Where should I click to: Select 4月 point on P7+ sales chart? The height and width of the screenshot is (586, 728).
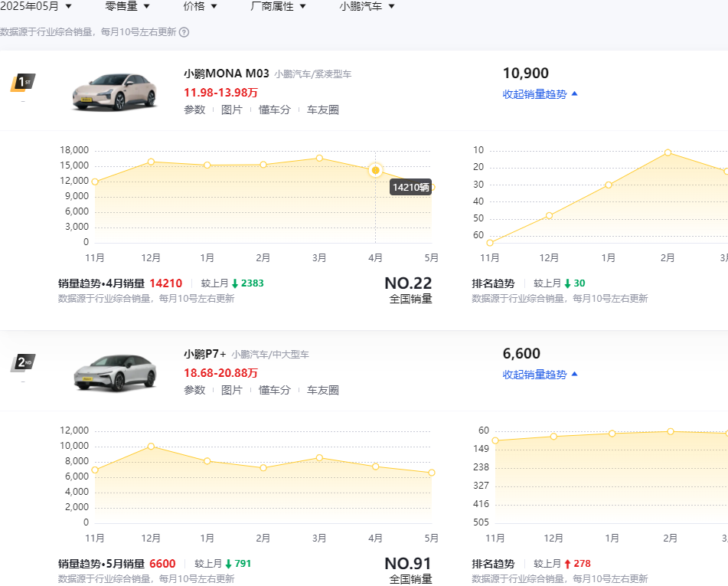[x=376, y=467]
